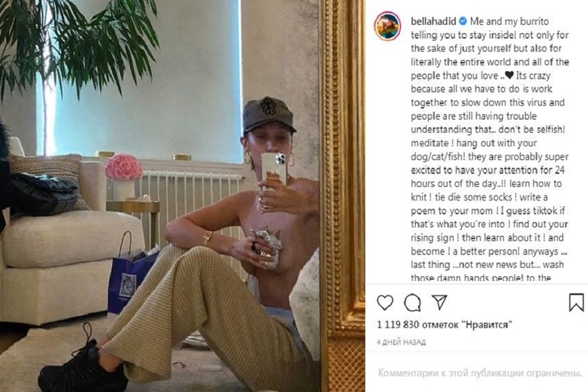
Task: Click the blue verified badge
Action: pyautogui.click(x=462, y=22)
